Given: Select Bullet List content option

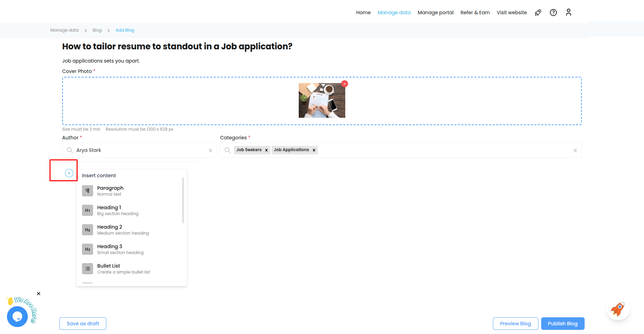Looking at the screenshot, I should [108, 269].
